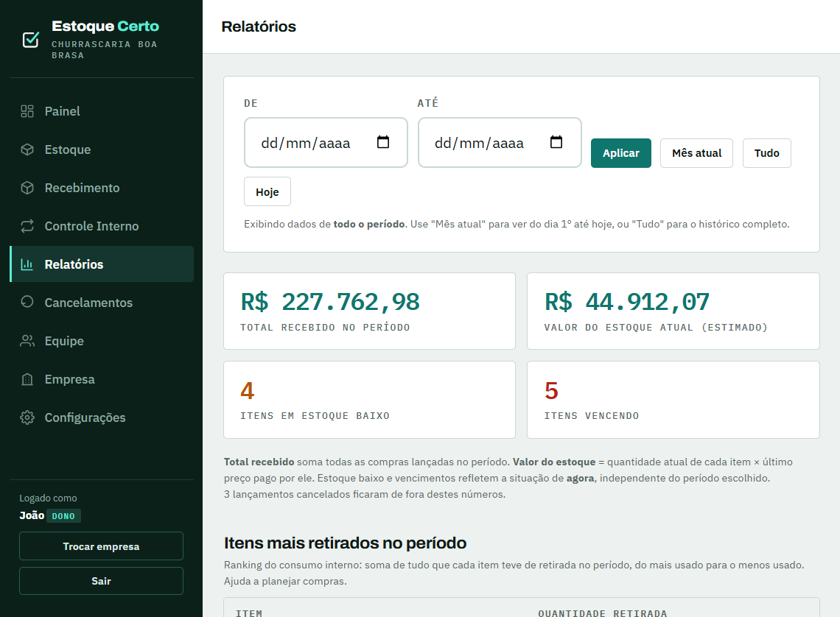Click the Empresa building icon
Screen dimensions: 840x617
(27, 379)
